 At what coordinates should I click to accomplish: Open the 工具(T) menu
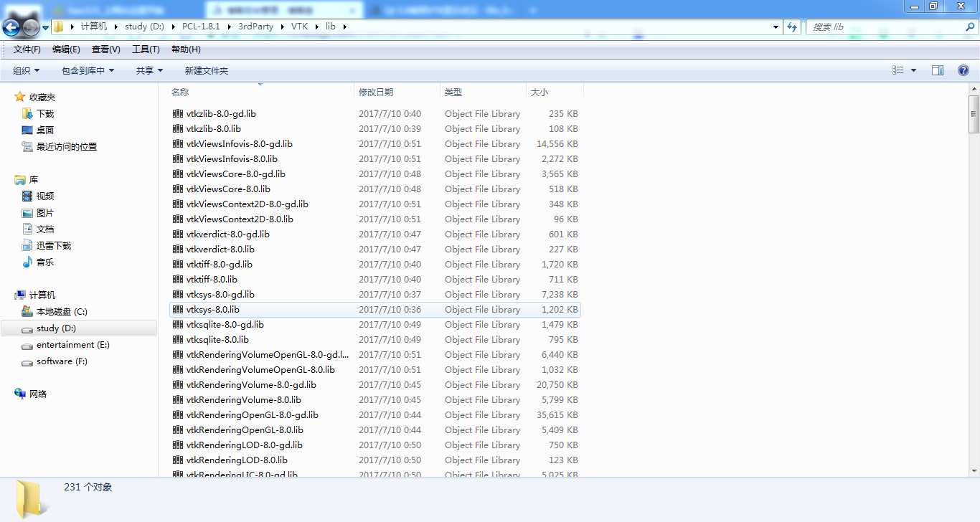146,49
